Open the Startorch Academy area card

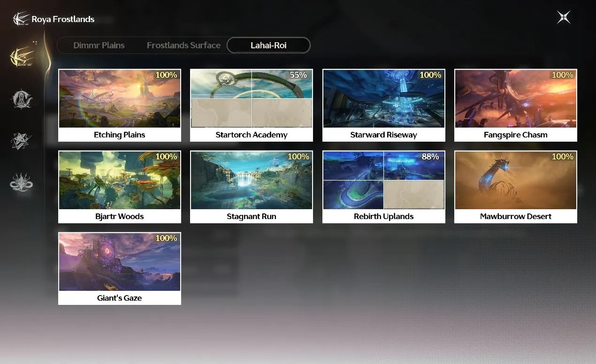pos(252,106)
